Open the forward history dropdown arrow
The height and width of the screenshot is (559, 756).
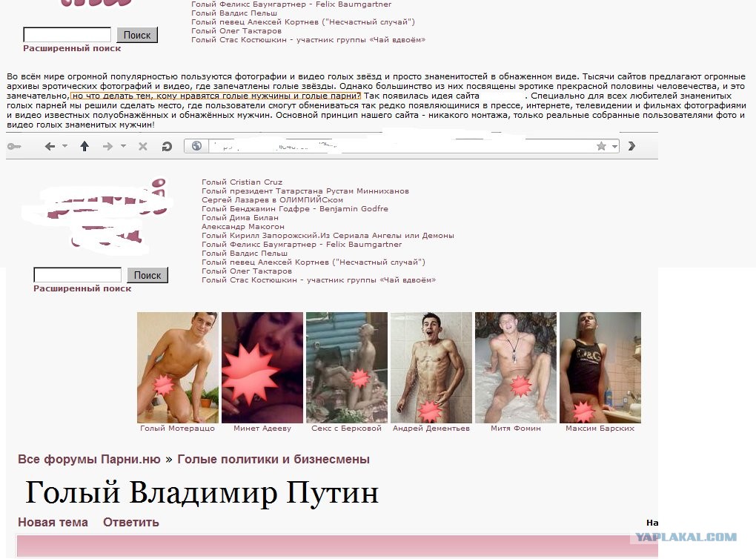pos(123,145)
